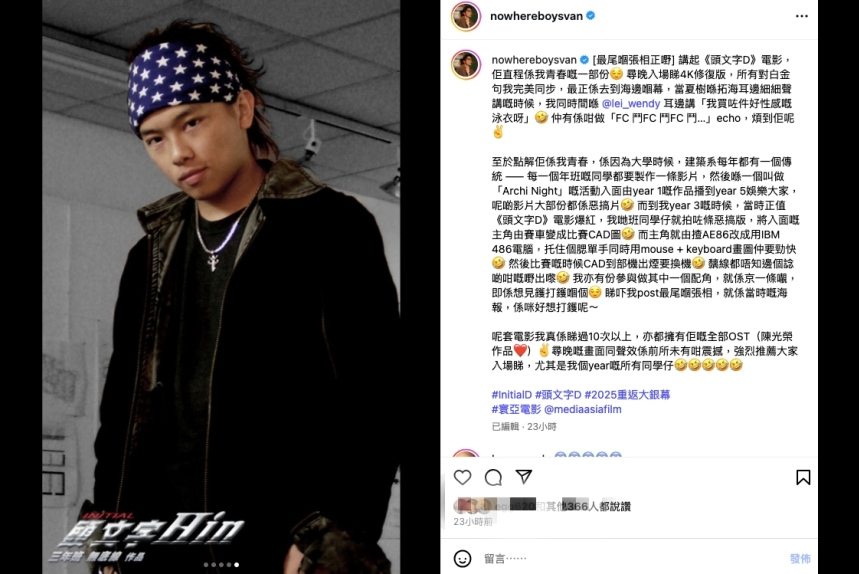Open the comment bubble icon
Image resolution: width=859 pixels, height=574 pixels.
point(493,477)
